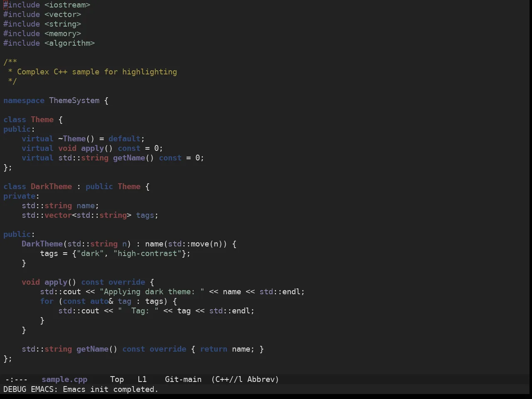532x399 pixels.
Task: Click the C++//l major mode indicator
Action: (x=227, y=379)
